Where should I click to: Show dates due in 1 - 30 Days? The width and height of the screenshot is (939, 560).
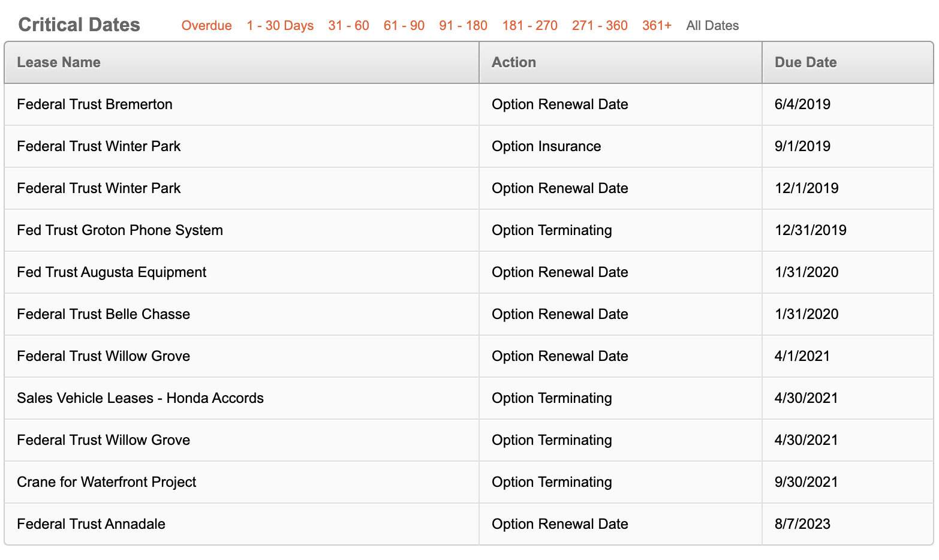[x=280, y=26]
